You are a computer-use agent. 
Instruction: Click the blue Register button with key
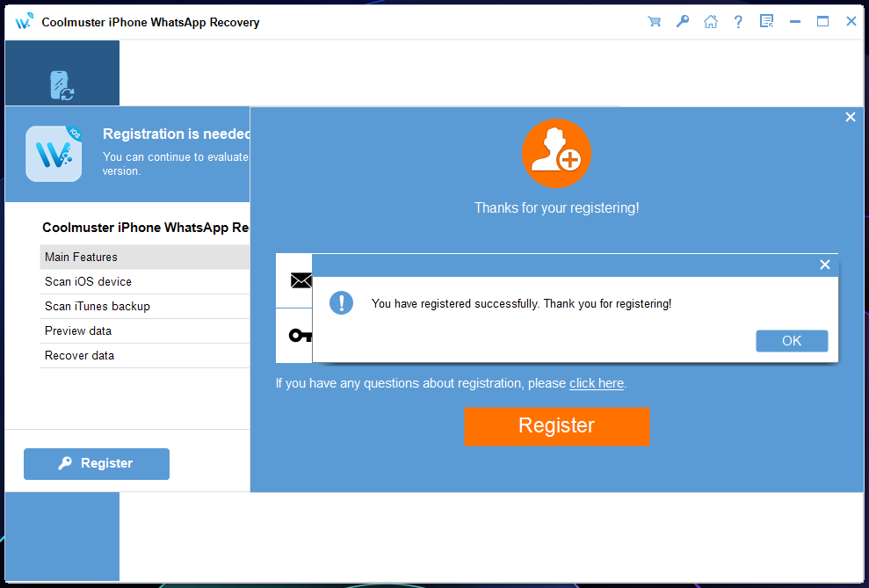click(97, 464)
